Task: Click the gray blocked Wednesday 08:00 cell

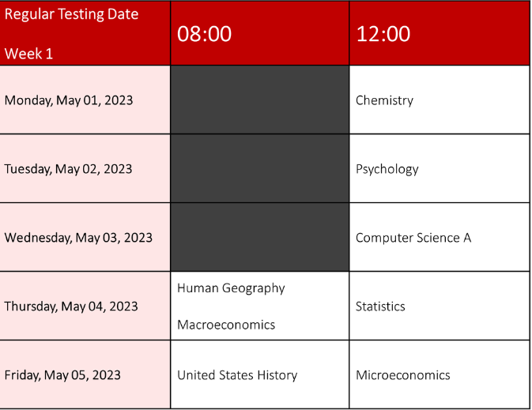Action: pyautogui.click(x=260, y=237)
